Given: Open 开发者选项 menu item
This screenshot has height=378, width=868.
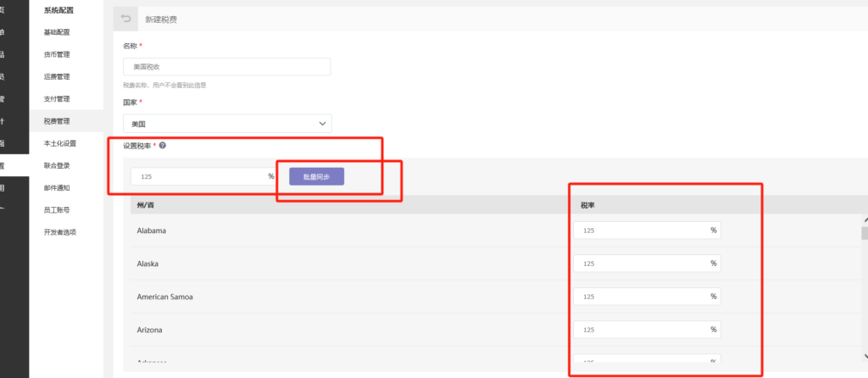Looking at the screenshot, I should coord(60,232).
